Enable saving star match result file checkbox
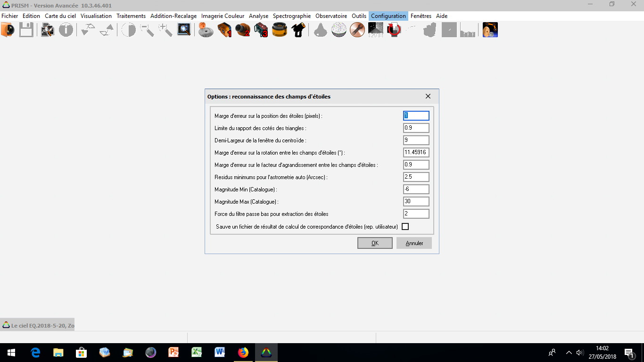644x362 pixels. point(405,227)
